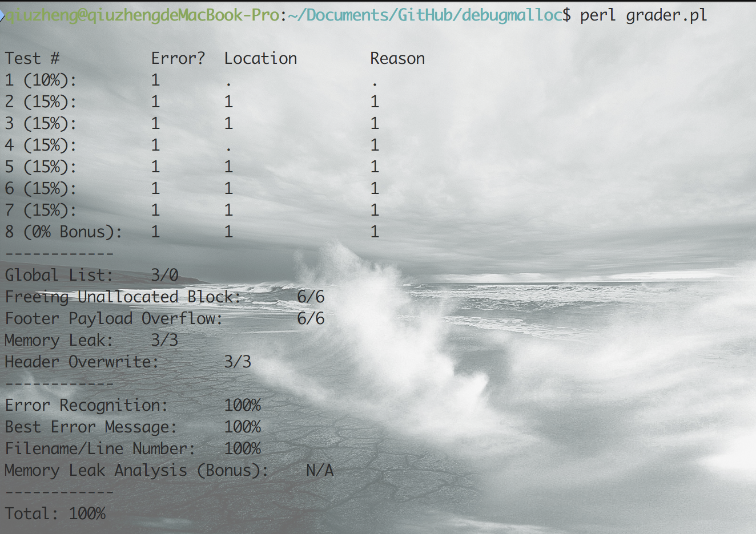Select the prompt path '~/Documents/GitHub/debugmalloc'

click(x=425, y=15)
